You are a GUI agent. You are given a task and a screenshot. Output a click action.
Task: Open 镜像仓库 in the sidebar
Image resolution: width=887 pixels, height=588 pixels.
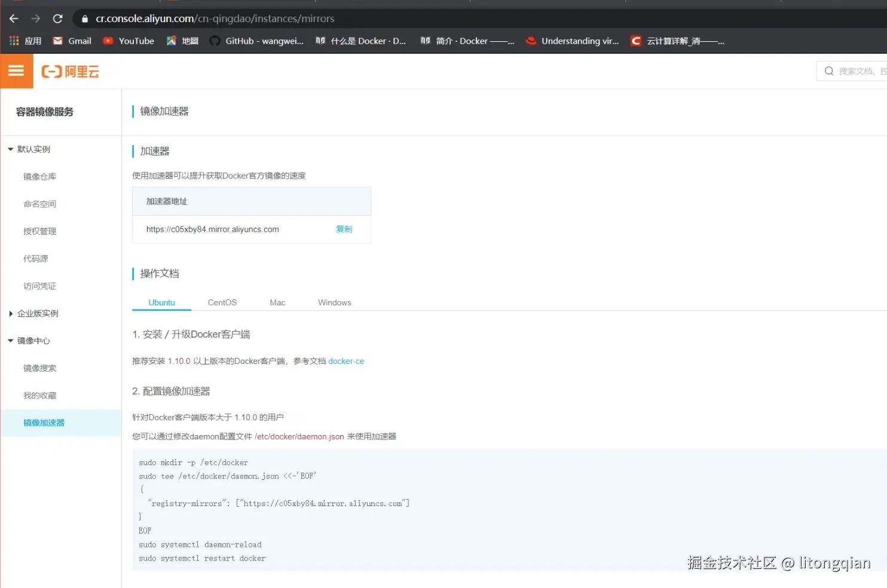pos(39,177)
